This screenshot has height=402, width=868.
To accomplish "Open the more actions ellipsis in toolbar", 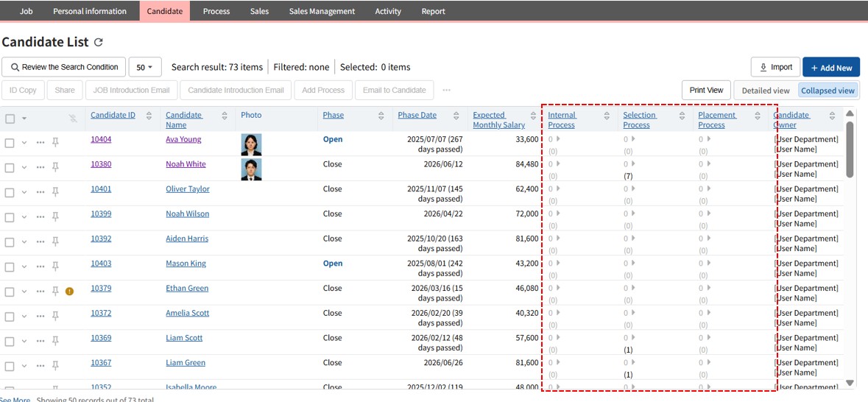I will (x=446, y=91).
